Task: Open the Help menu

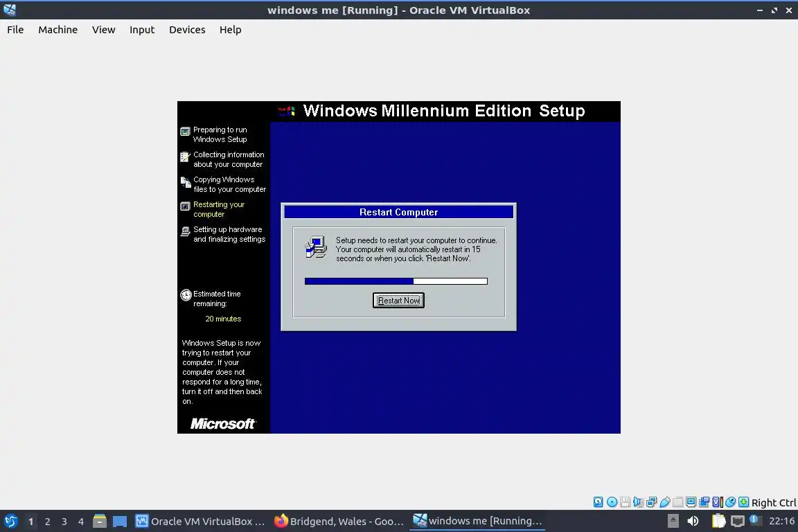Action: 230,30
